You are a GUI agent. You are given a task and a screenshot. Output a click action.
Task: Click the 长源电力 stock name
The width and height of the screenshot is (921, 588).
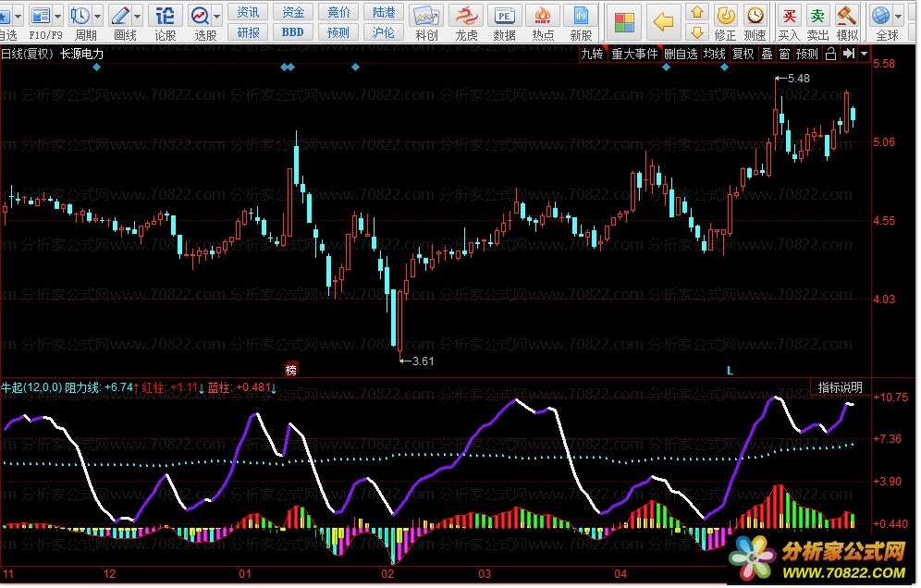(81, 54)
